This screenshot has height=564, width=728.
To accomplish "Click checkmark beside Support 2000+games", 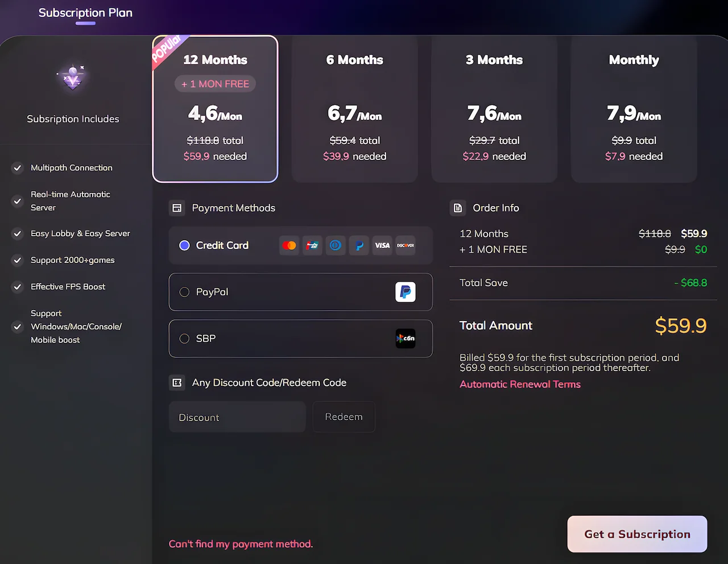I will [x=18, y=260].
